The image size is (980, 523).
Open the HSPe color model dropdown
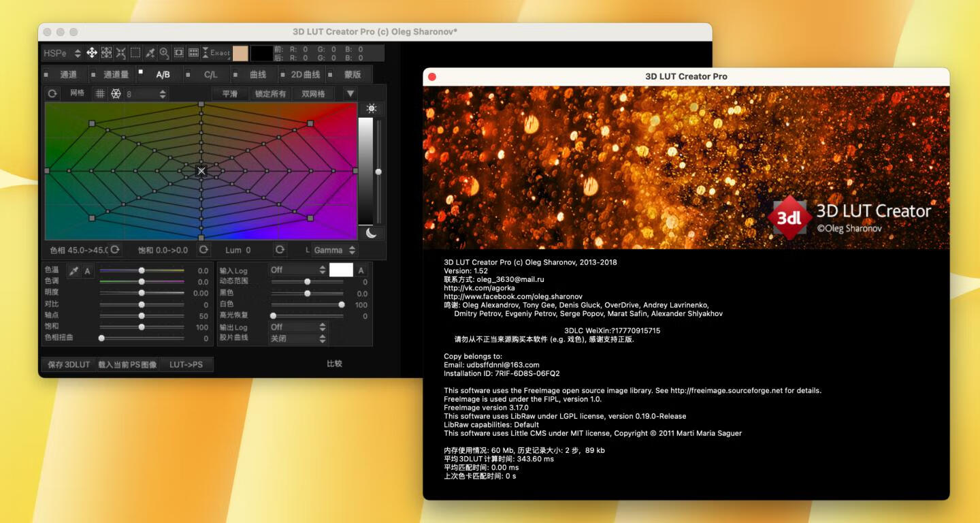62,53
